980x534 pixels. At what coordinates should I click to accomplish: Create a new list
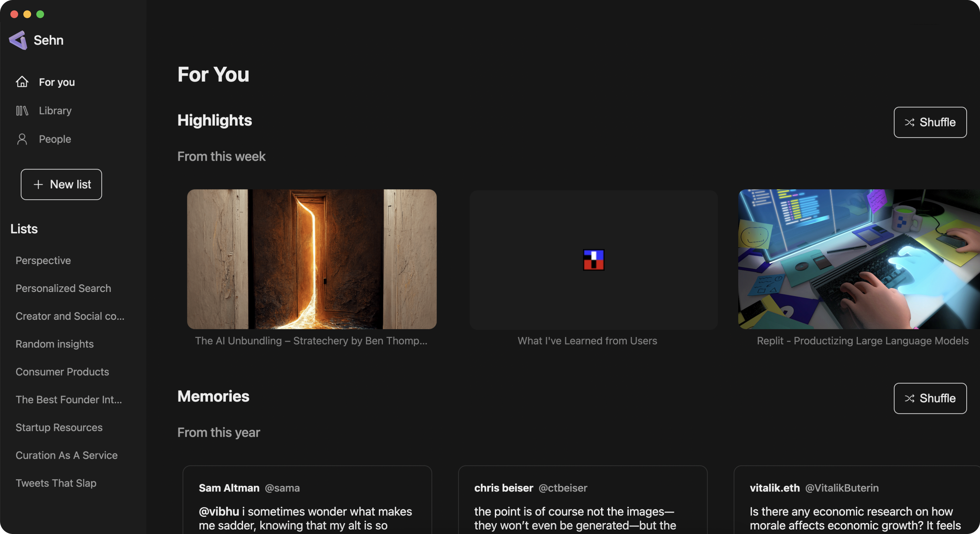point(61,184)
